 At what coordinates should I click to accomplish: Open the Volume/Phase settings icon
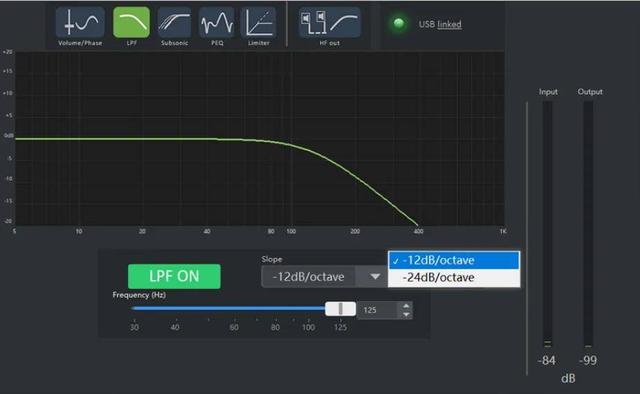point(80,22)
